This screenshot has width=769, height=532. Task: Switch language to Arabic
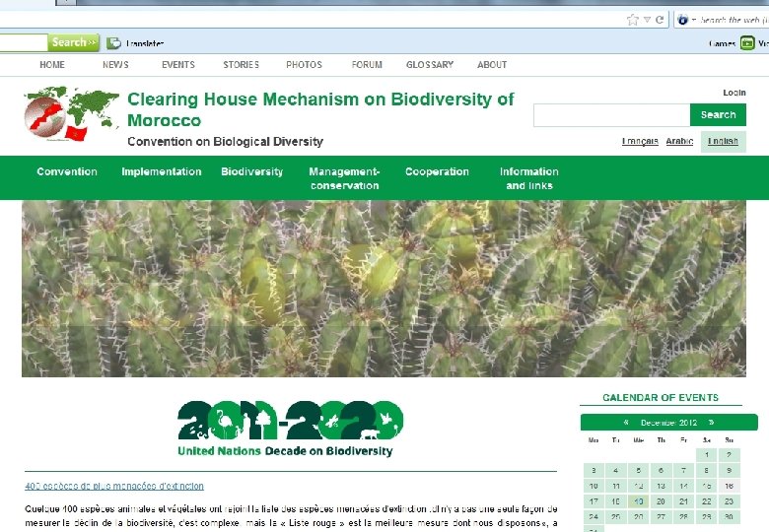coord(679,142)
